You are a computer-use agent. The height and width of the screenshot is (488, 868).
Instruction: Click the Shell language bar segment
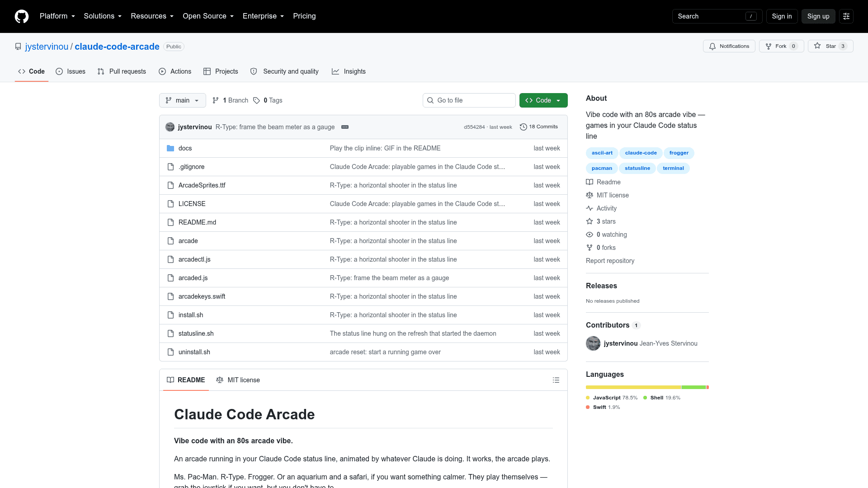693,387
